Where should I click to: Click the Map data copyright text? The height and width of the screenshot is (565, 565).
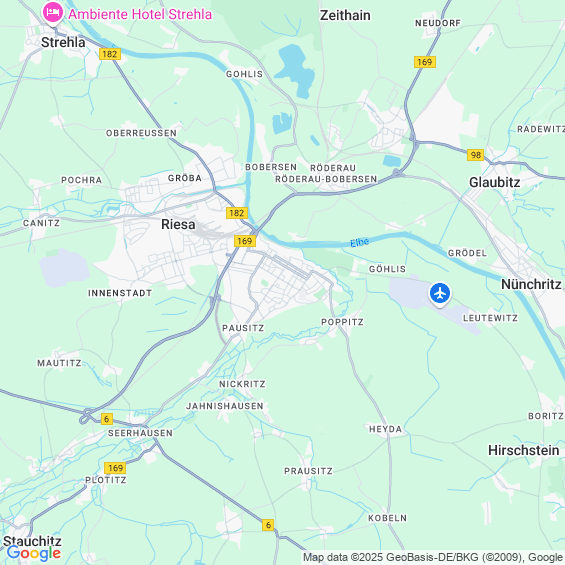pos(432,557)
